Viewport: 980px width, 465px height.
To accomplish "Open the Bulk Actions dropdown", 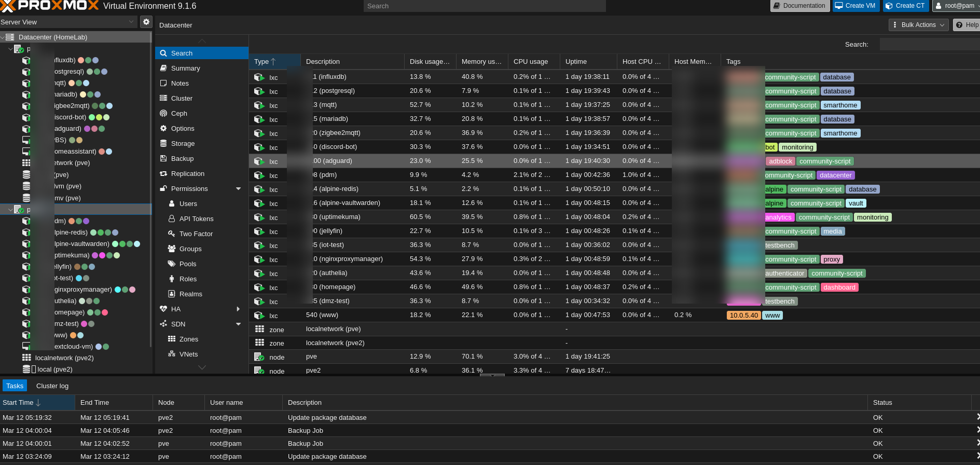I will point(918,25).
